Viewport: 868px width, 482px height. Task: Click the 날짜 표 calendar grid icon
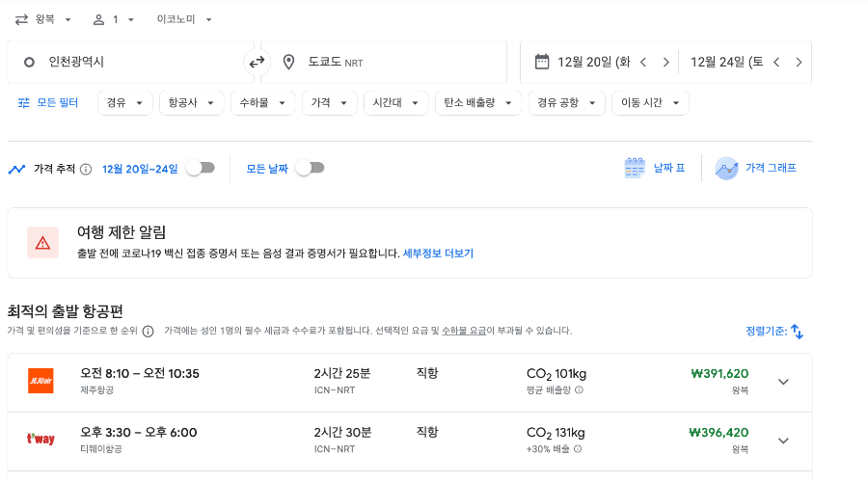pyautogui.click(x=635, y=169)
